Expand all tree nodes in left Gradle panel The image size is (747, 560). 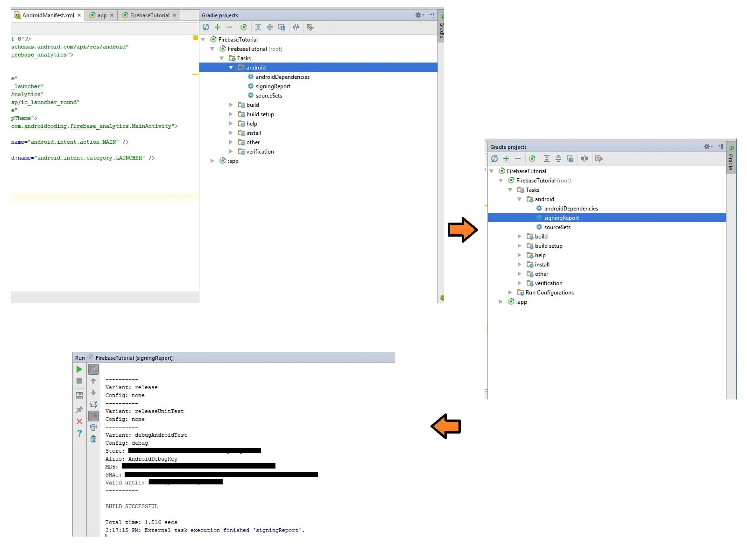coord(258,27)
